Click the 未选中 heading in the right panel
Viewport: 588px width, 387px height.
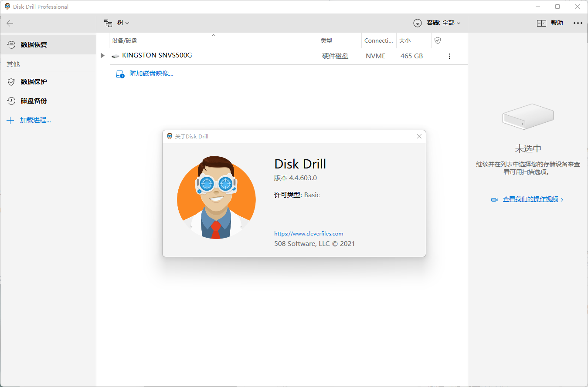point(528,148)
